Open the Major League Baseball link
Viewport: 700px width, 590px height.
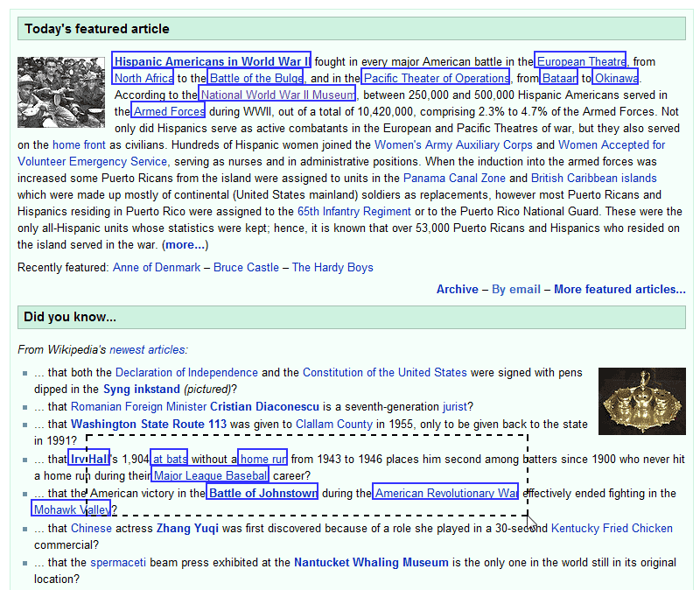[x=210, y=475]
